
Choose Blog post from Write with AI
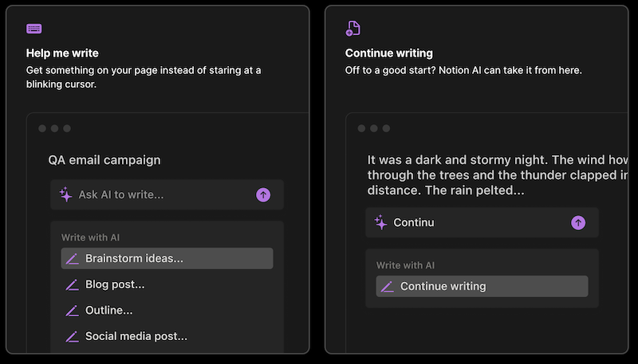pyautogui.click(x=115, y=284)
